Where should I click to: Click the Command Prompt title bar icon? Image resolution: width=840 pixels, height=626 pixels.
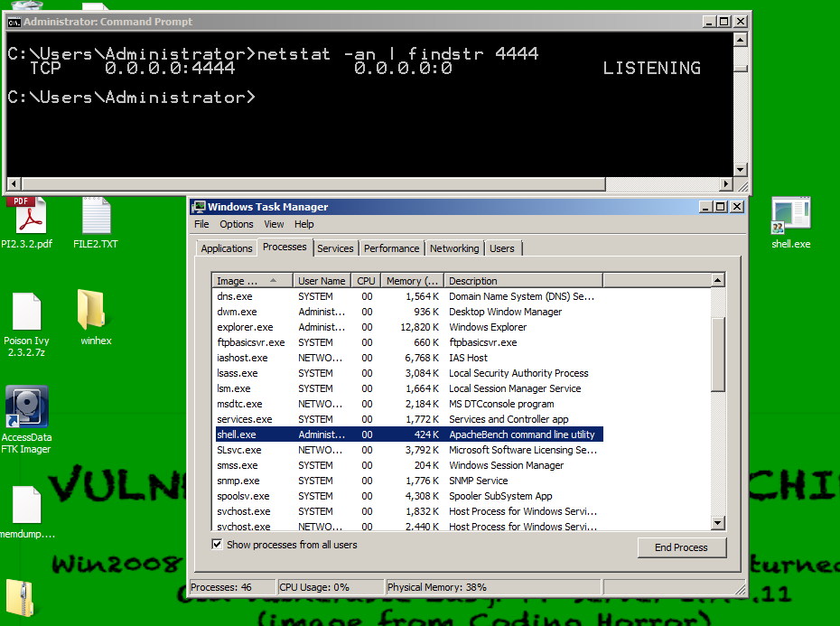point(14,22)
